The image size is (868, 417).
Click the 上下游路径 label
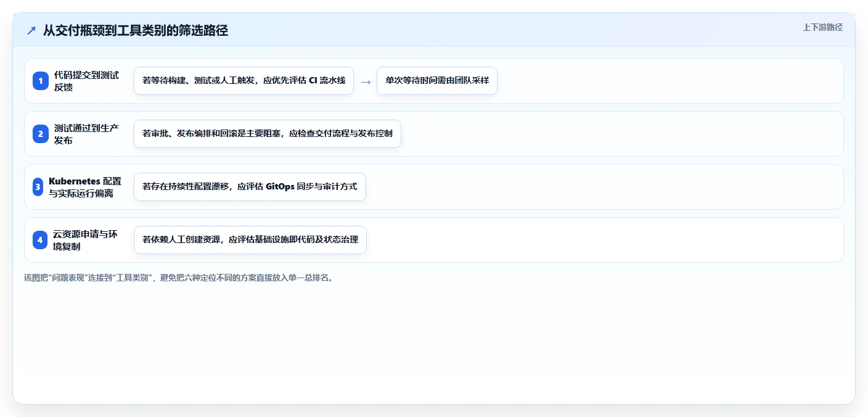pos(822,27)
